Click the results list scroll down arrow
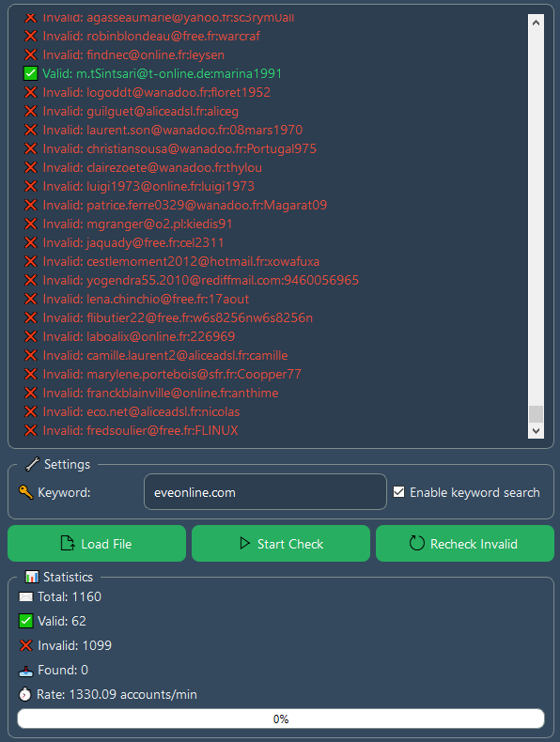 (536, 430)
